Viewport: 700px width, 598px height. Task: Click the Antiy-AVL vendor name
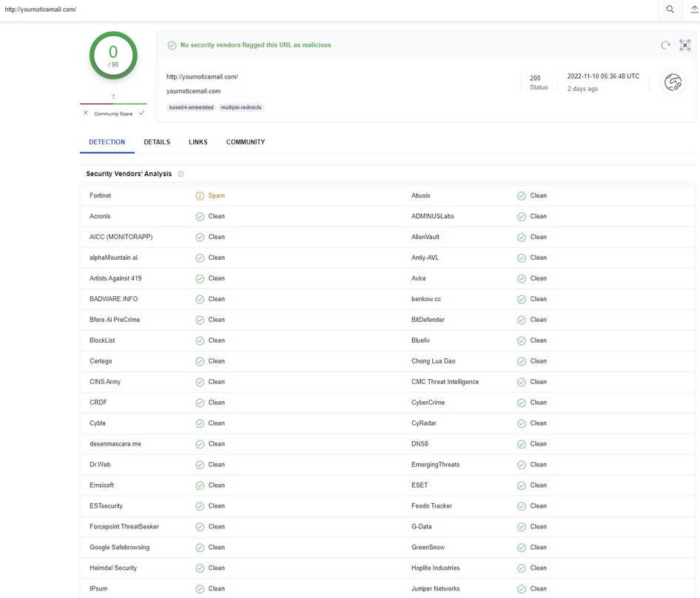click(425, 258)
